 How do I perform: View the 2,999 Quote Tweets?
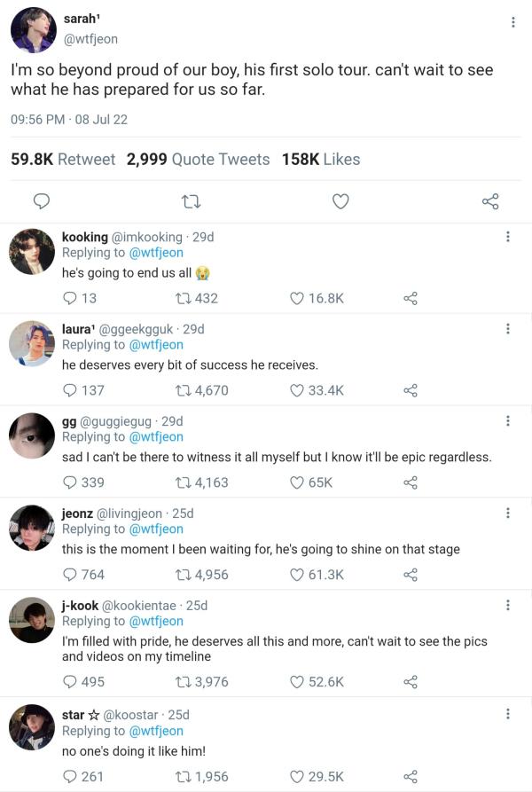pos(198,160)
